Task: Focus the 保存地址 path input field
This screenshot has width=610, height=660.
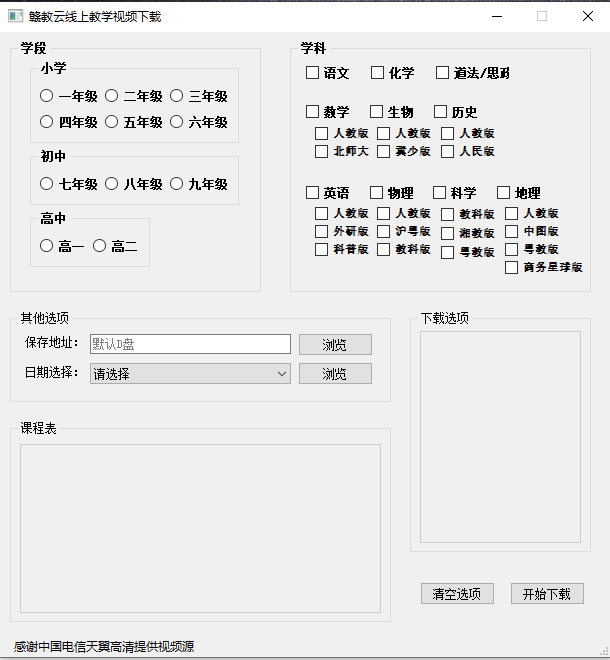Action: coord(190,344)
